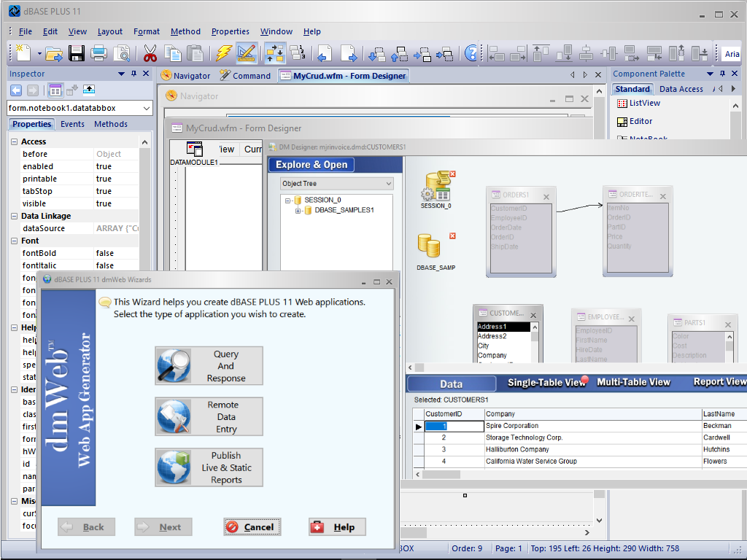747x560 pixels.
Task: Toggle the Design mode ruler icon
Action: click(x=247, y=53)
